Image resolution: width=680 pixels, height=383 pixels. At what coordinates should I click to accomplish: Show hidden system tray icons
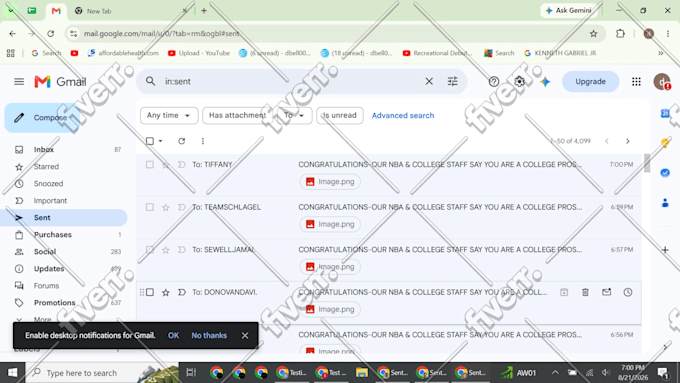click(555, 373)
